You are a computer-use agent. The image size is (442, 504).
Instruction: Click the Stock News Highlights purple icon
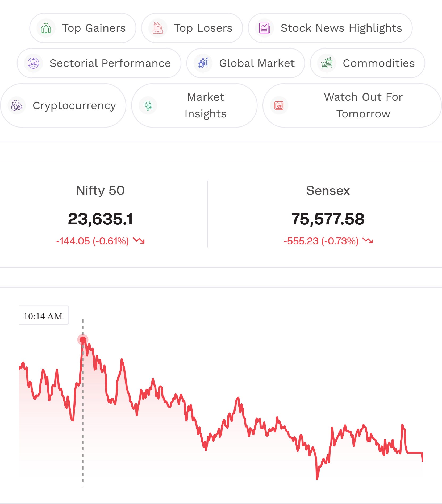click(x=264, y=28)
